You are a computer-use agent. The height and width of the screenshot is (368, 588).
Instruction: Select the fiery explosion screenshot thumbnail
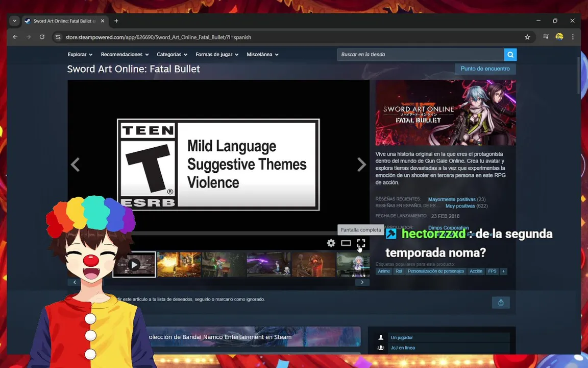coord(179,265)
